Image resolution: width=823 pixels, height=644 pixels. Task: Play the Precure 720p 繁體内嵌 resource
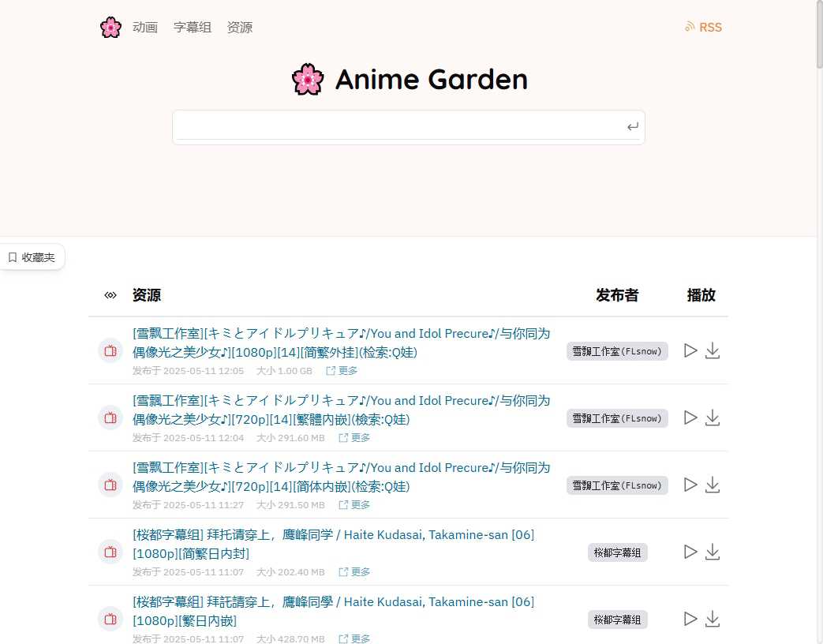pos(690,417)
